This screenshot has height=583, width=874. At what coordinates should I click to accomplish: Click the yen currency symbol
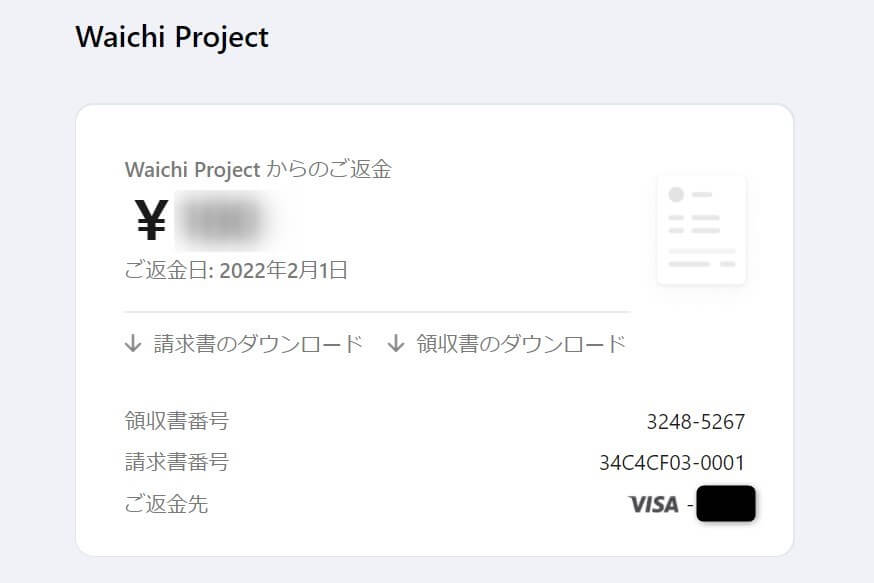(x=151, y=220)
